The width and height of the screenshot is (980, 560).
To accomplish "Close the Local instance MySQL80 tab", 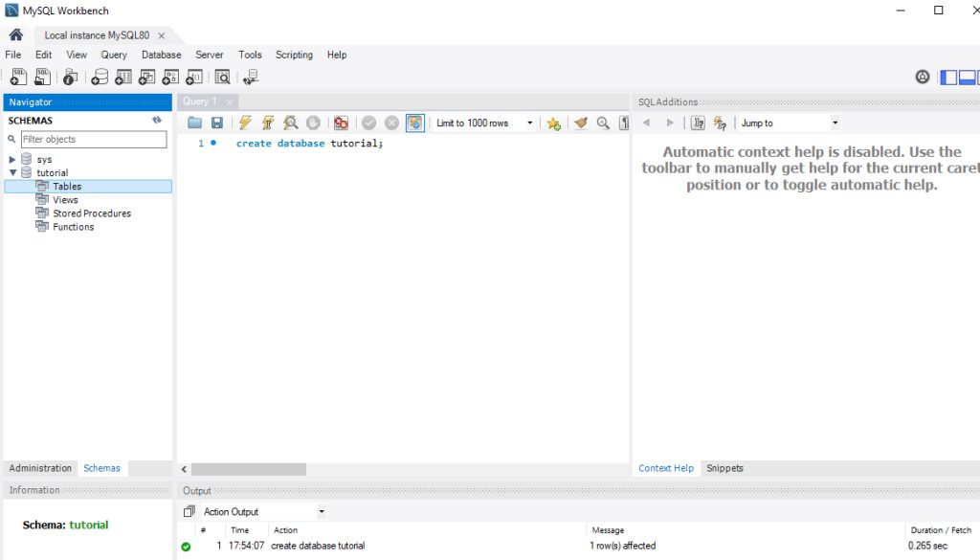I will pos(161,35).
